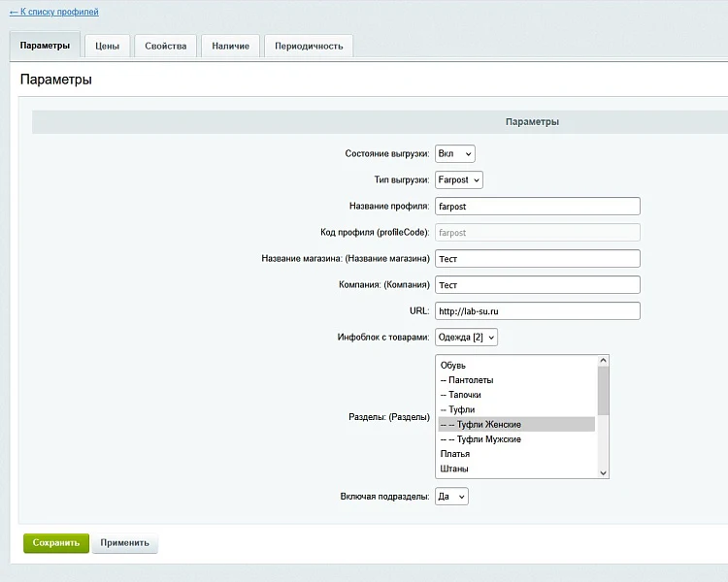Open the Периодичность tab

[309, 46]
